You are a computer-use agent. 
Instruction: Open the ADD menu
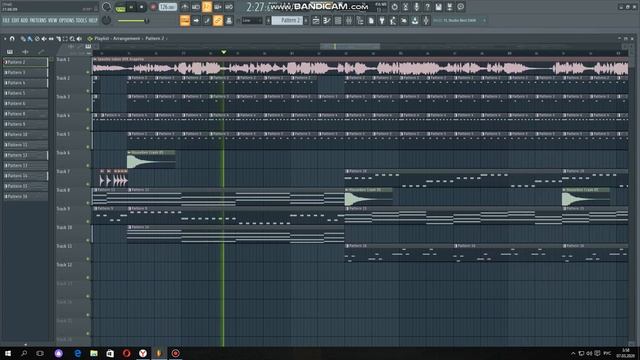(x=24, y=20)
